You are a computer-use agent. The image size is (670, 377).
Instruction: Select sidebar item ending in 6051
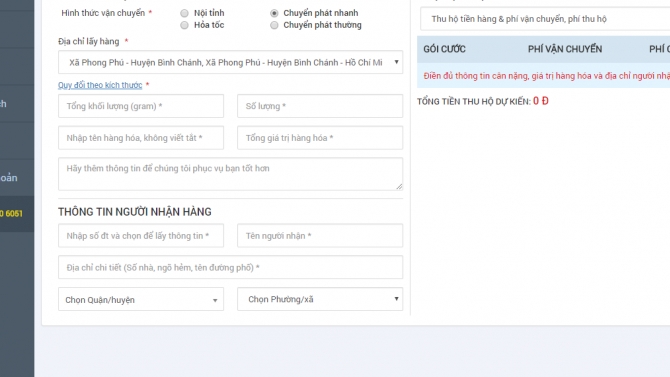pyautogui.click(x=17, y=214)
